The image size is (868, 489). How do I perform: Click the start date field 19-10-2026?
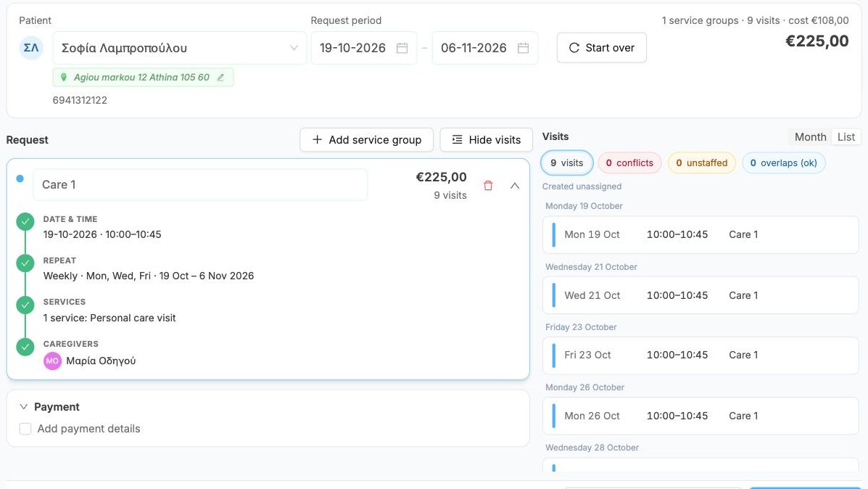pos(364,48)
